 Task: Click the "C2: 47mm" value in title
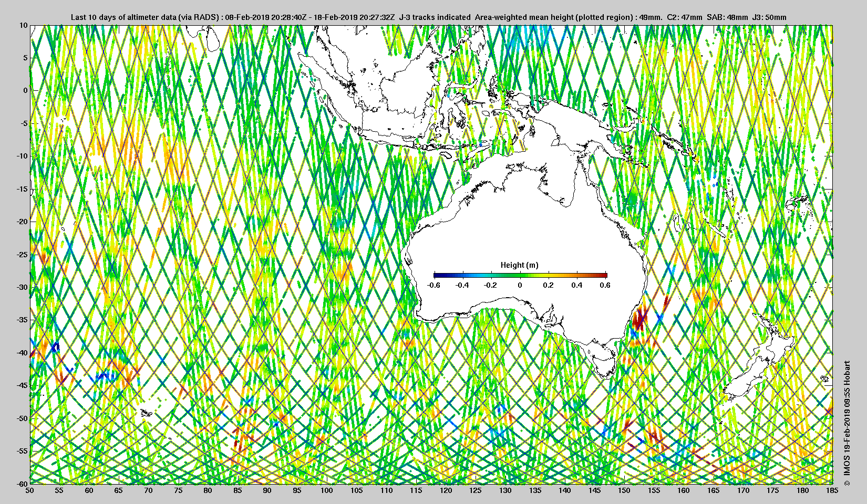pyautogui.click(x=684, y=17)
